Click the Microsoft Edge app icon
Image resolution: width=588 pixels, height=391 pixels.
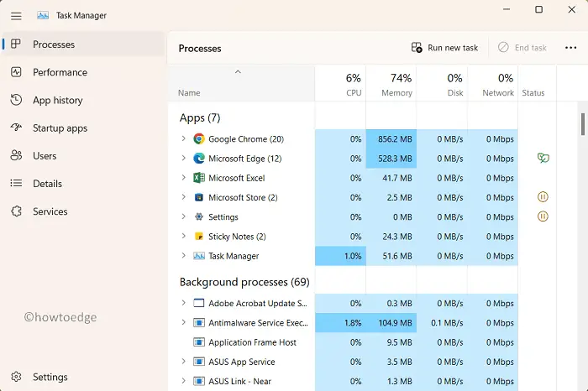pyautogui.click(x=199, y=159)
